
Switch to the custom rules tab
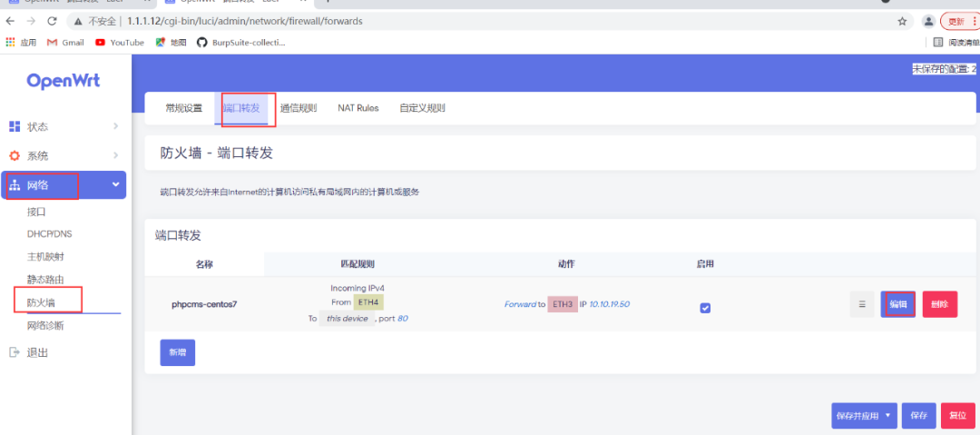click(x=423, y=108)
